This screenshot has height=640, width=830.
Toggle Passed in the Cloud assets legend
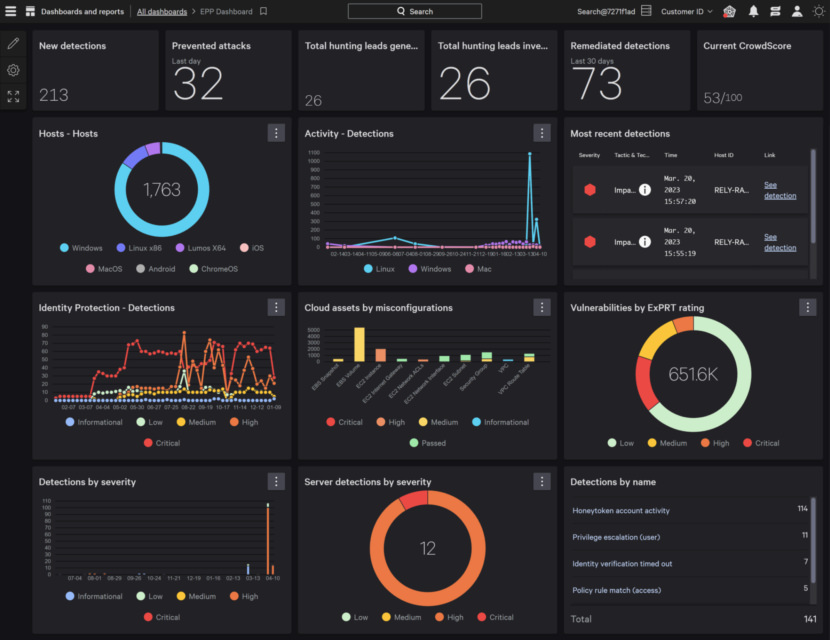point(424,442)
